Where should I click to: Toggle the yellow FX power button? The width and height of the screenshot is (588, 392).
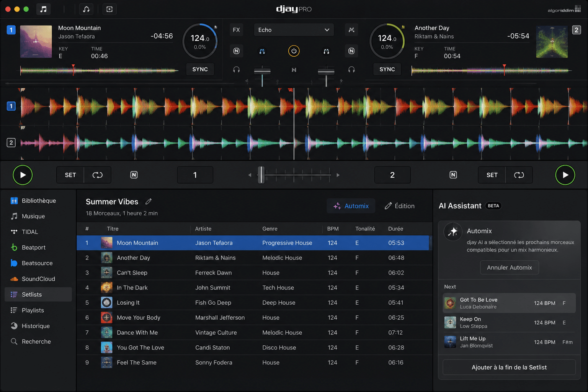[x=294, y=51]
